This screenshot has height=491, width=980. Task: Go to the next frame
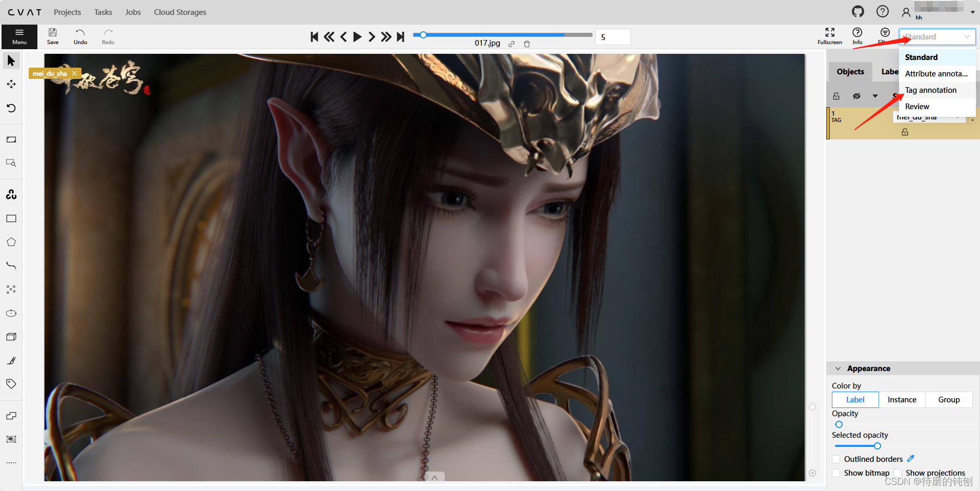pyautogui.click(x=372, y=37)
